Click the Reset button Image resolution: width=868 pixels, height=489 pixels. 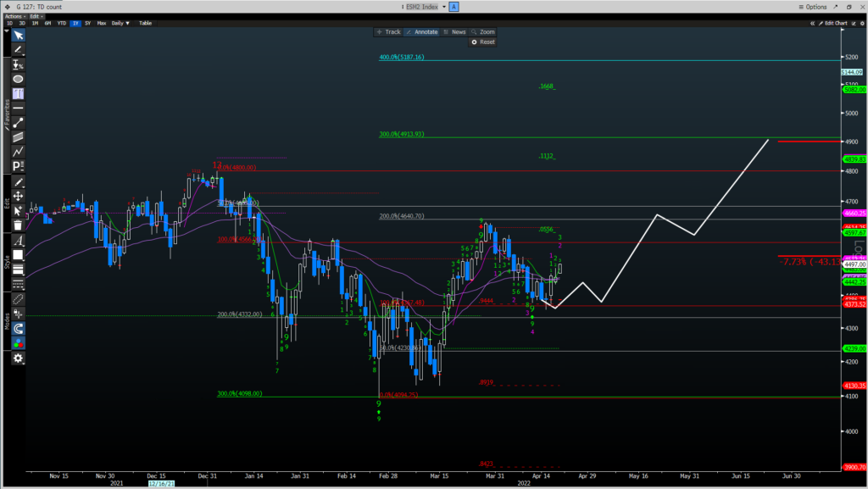[483, 42]
